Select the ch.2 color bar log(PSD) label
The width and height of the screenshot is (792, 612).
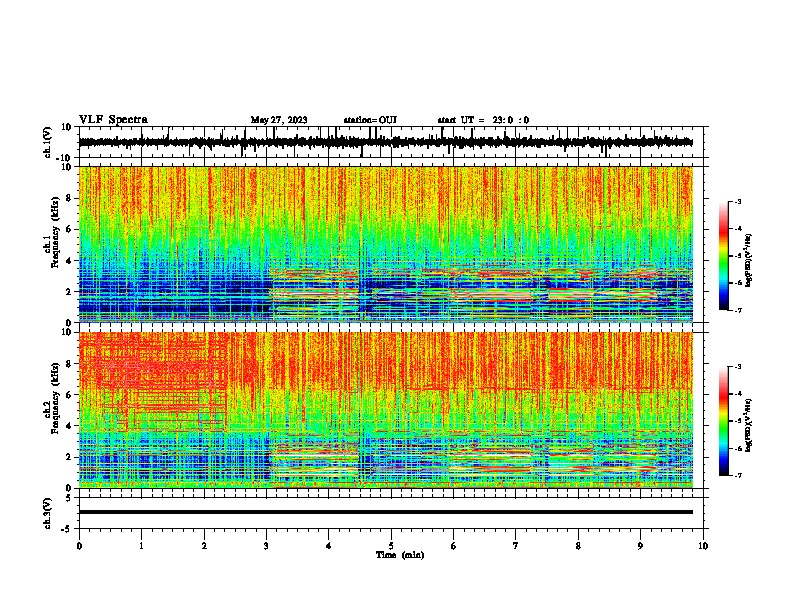tap(749, 424)
